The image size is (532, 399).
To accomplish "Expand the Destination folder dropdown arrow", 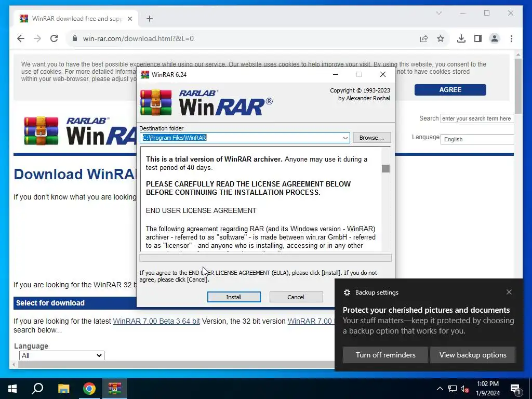I will (345, 138).
